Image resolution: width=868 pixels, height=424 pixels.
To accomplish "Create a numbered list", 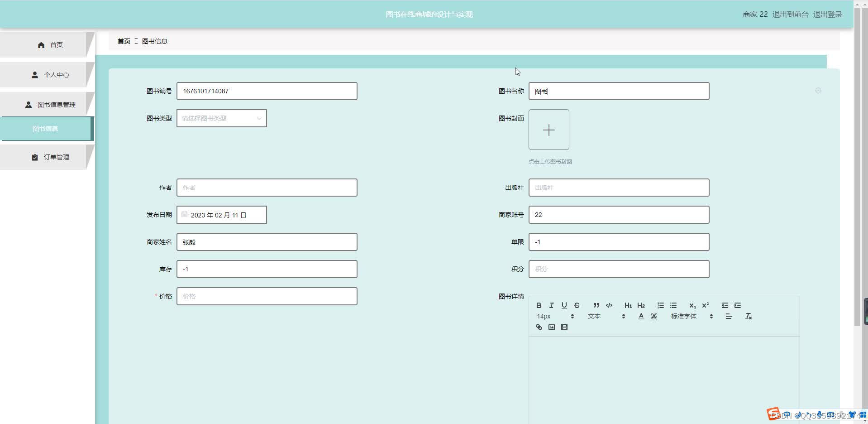I will pyautogui.click(x=661, y=305).
